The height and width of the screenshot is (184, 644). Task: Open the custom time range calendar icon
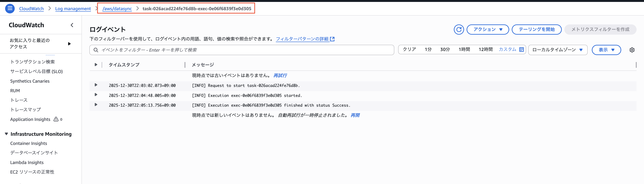coord(522,49)
